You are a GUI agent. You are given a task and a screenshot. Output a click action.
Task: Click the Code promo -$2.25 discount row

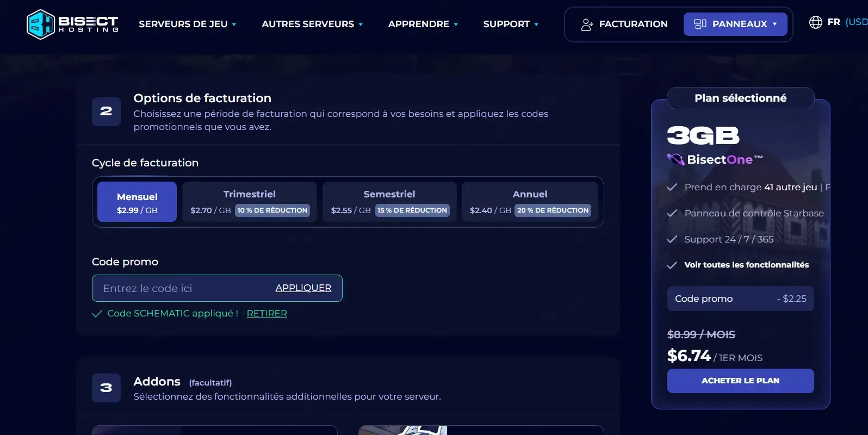[741, 299]
